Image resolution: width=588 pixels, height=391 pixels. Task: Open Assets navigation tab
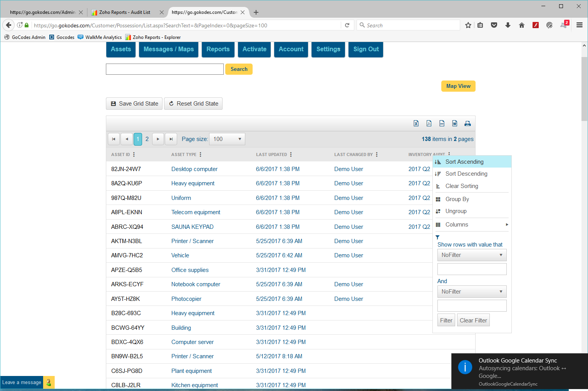click(x=121, y=49)
